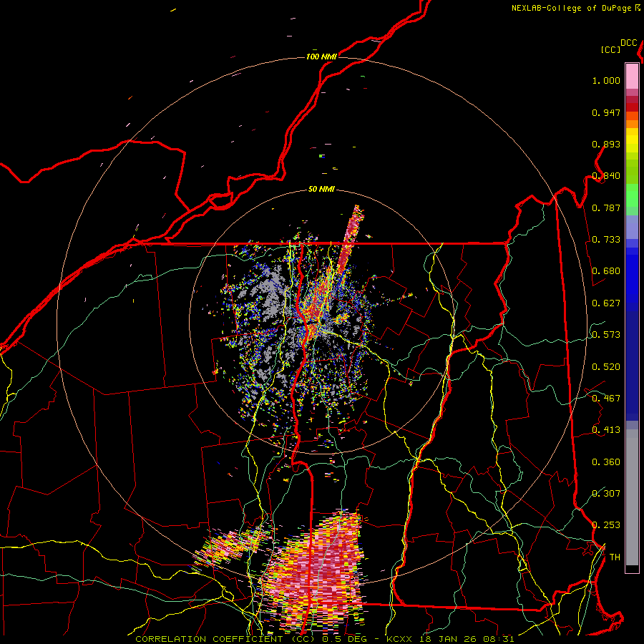The width and height of the screenshot is (644, 644).
Task: Pick the yellow segment of the color bar
Action: tap(632, 141)
